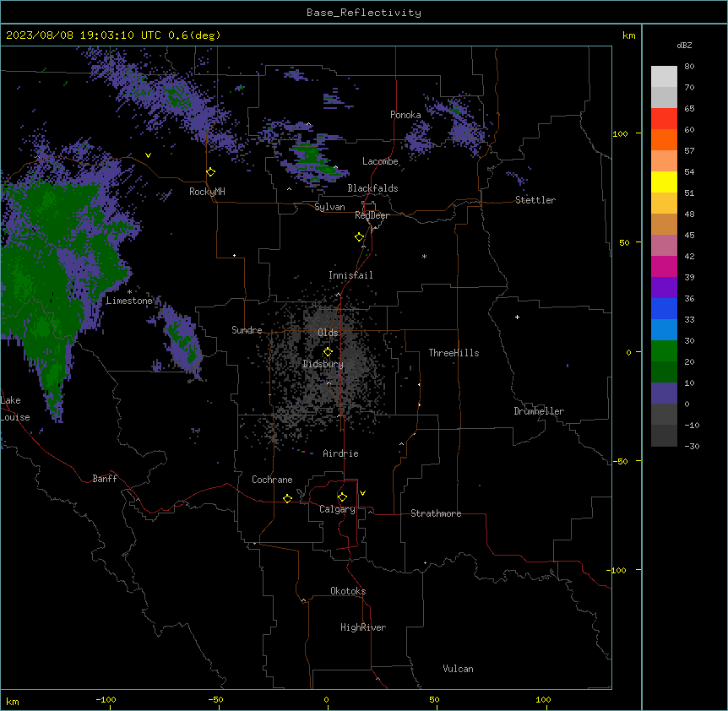The image size is (728, 711).
Task: Click the Blackfalds town label
Action: (372, 188)
